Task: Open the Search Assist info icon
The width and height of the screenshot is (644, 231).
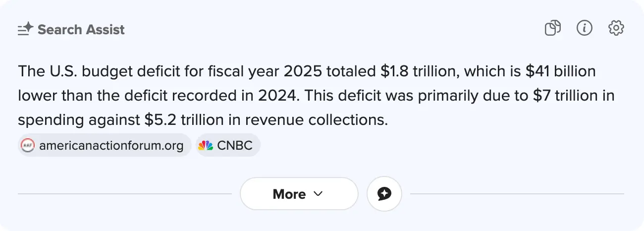Action: (x=585, y=28)
